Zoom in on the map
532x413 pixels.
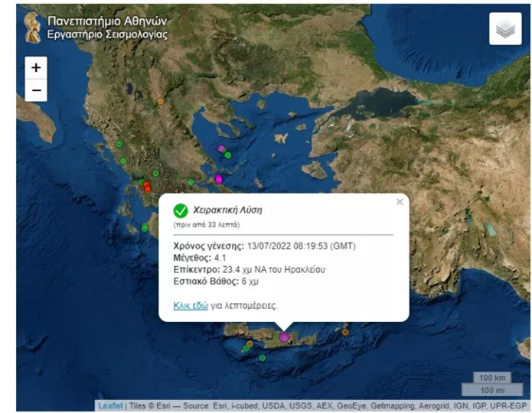(36, 67)
